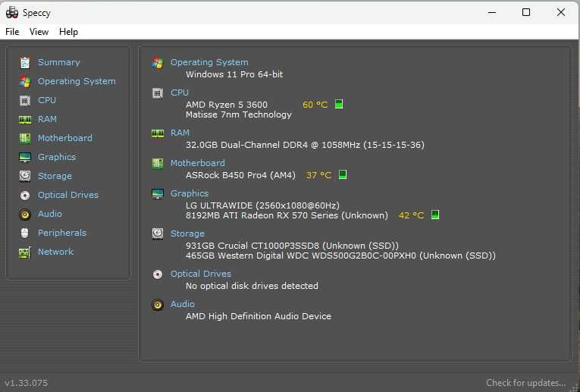Click the Motherboard icon in main panel

click(158, 163)
